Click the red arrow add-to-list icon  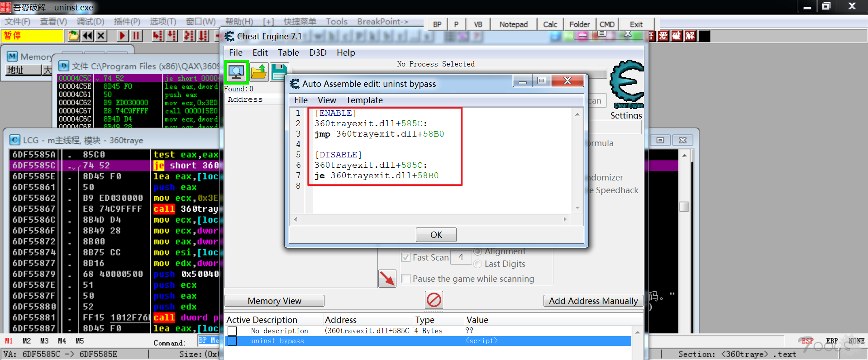point(387,279)
